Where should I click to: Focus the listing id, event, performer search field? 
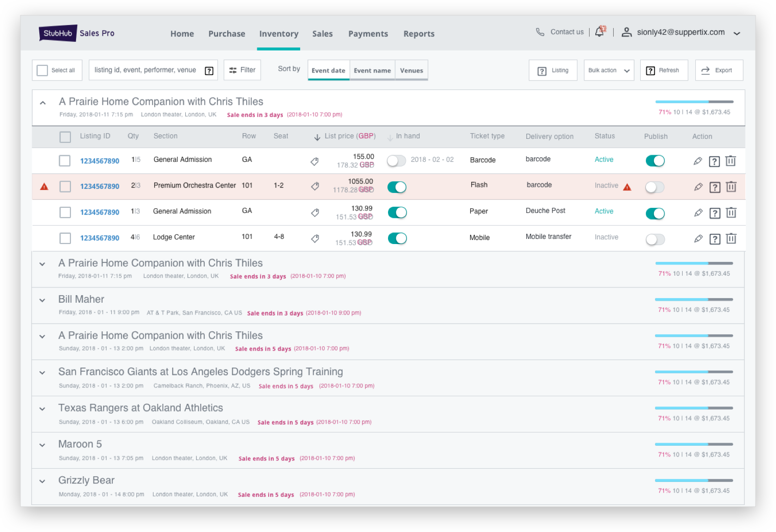[154, 70]
